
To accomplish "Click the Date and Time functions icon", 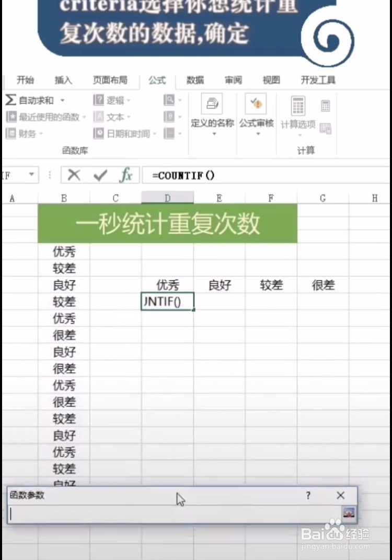I will pyautogui.click(x=99, y=133).
